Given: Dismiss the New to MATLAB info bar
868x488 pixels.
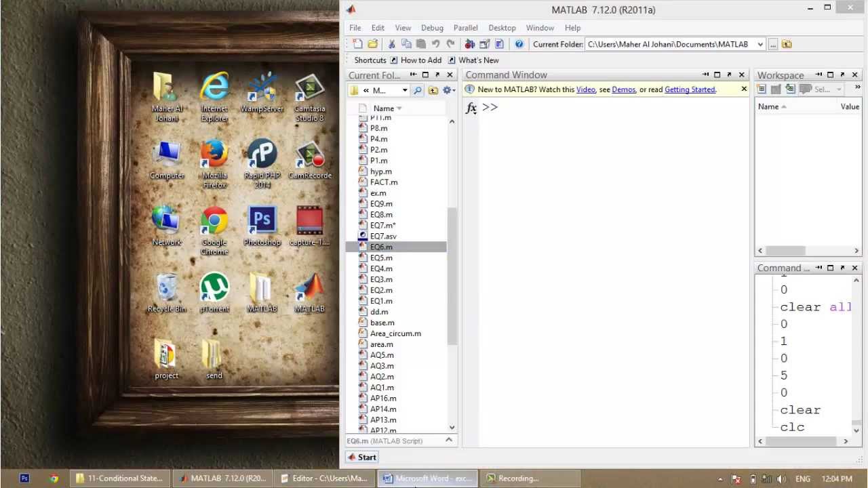Looking at the screenshot, I should pos(744,89).
